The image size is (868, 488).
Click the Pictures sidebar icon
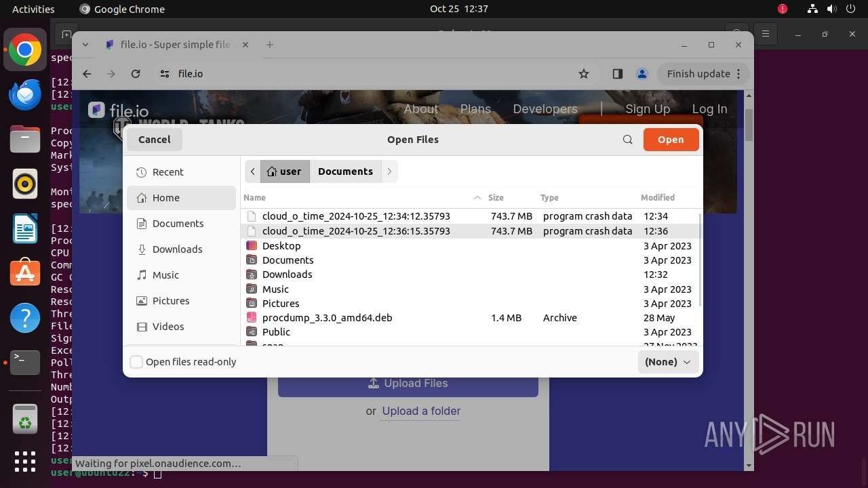142,301
